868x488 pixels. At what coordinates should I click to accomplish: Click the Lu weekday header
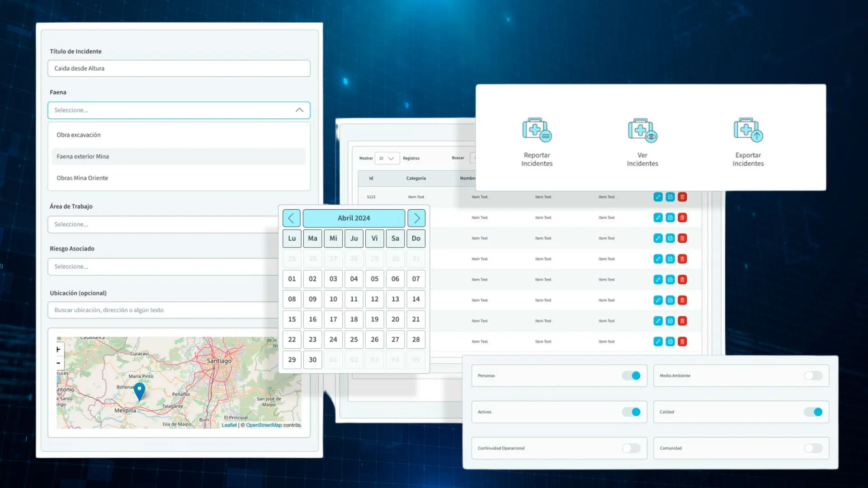click(x=292, y=239)
